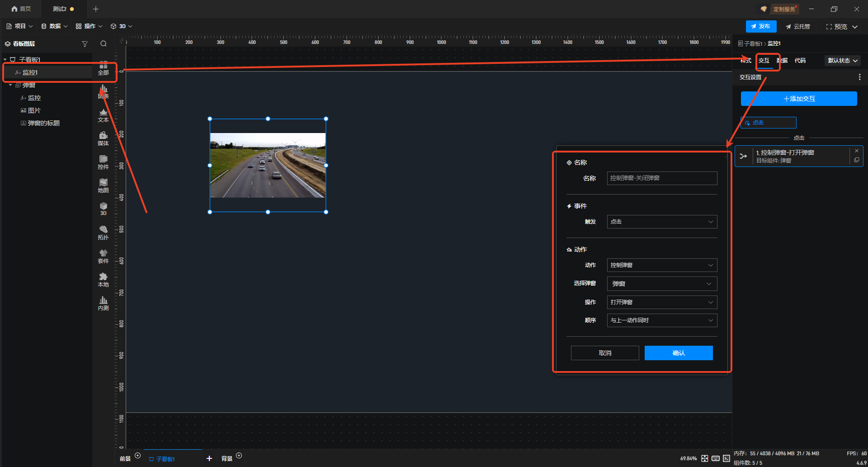Click the 名称 name input field

[x=661, y=178]
